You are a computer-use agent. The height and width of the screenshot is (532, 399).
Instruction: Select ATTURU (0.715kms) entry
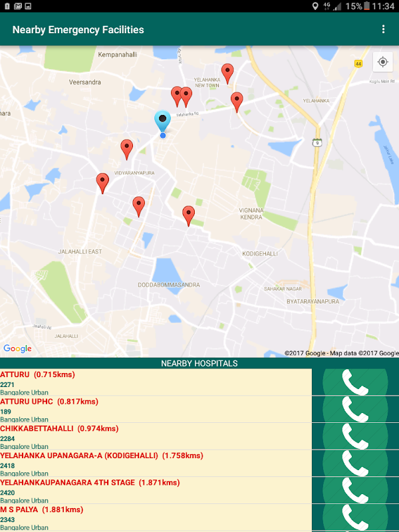coord(156,382)
